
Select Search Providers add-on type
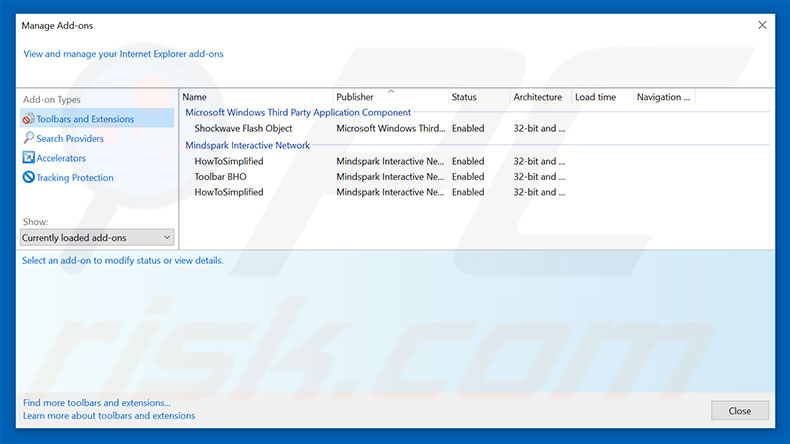pos(70,139)
